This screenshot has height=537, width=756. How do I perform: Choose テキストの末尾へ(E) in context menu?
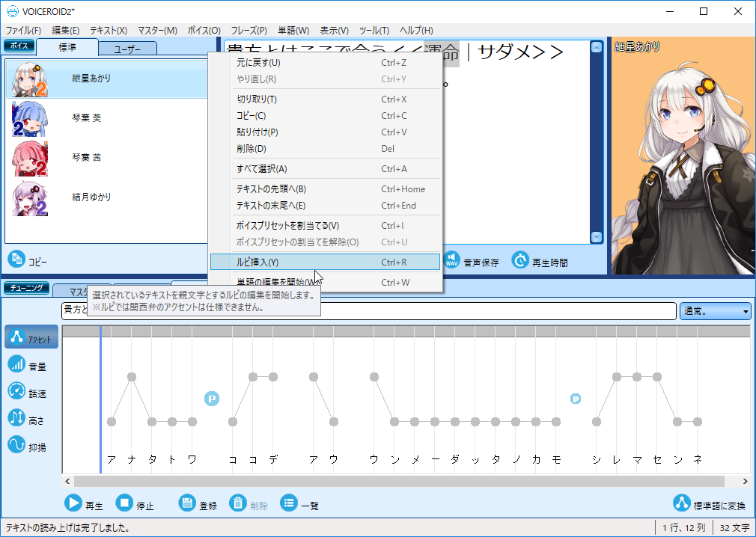pos(325,205)
